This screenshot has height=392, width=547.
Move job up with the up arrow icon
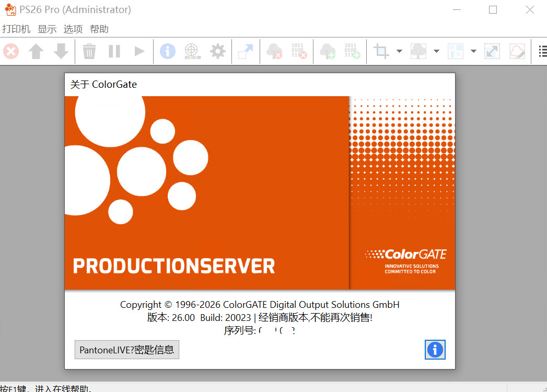36,51
